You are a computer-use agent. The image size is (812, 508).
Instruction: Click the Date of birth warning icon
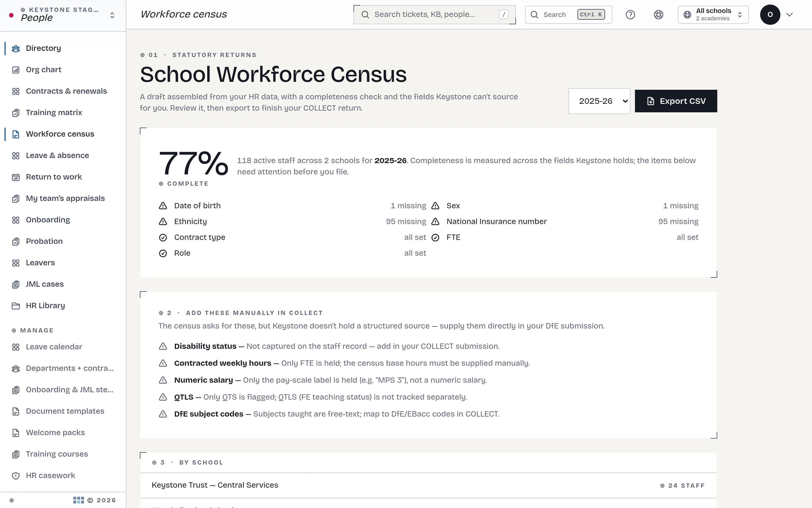163,206
